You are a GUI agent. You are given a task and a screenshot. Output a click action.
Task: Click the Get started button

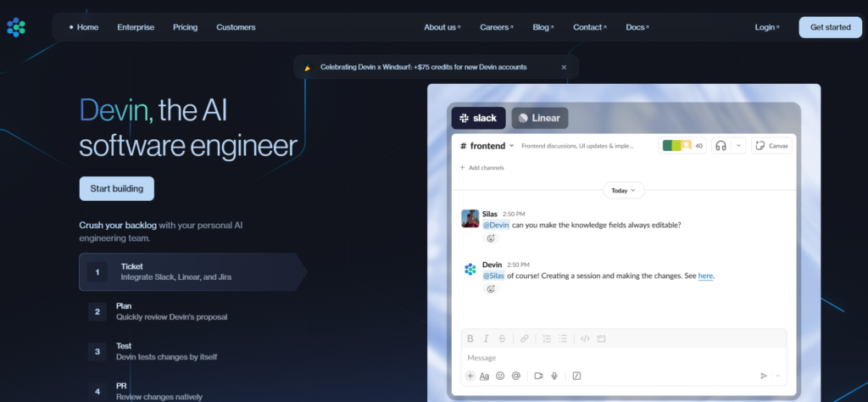pos(831,27)
